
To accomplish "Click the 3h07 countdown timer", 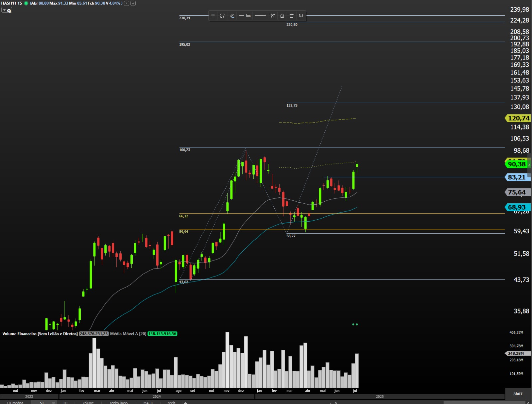I will point(518,394).
